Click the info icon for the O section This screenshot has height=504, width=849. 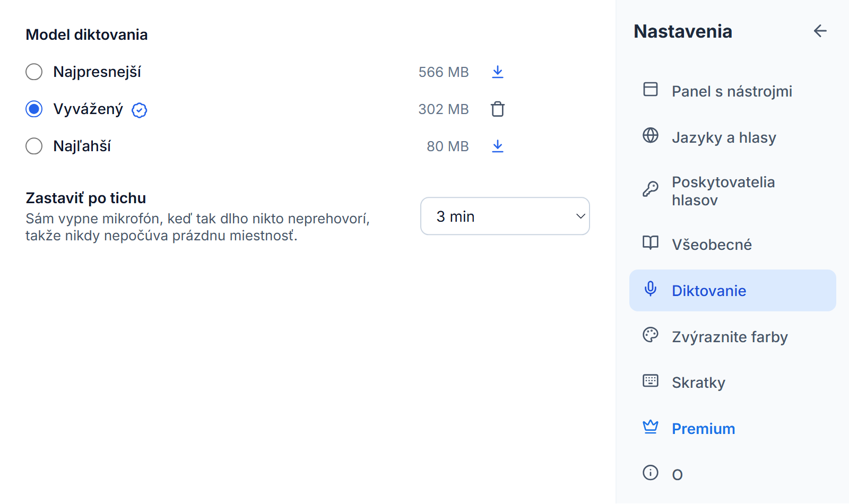point(651,472)
